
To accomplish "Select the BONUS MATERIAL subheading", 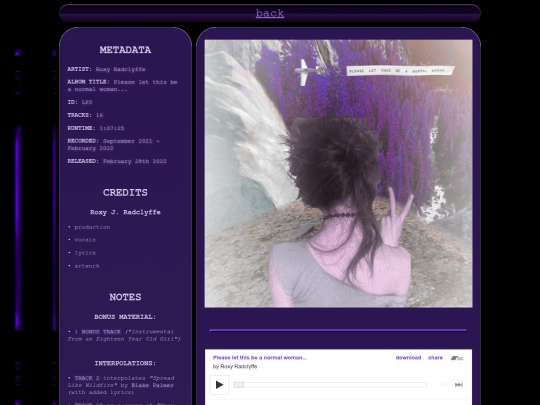I will (125, 317).
